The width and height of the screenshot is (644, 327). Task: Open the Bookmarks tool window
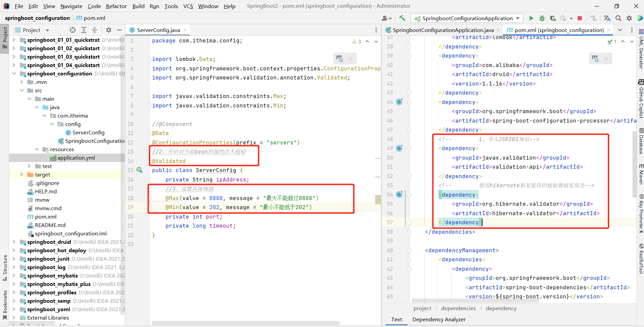point(5,305)
